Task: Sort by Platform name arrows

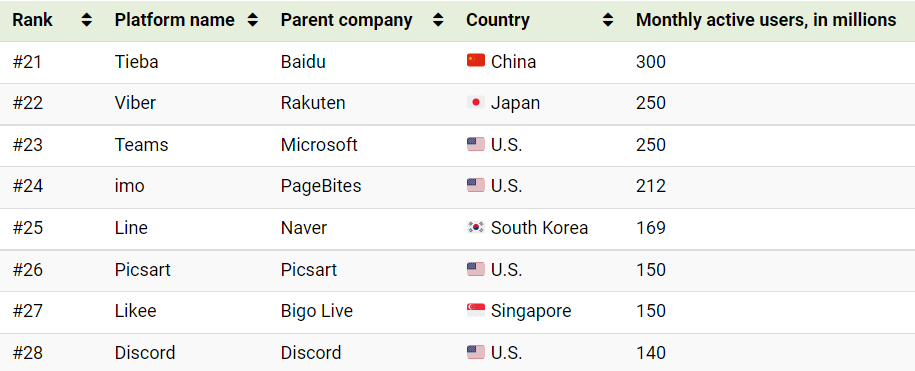Action: (x=252, y=20)
